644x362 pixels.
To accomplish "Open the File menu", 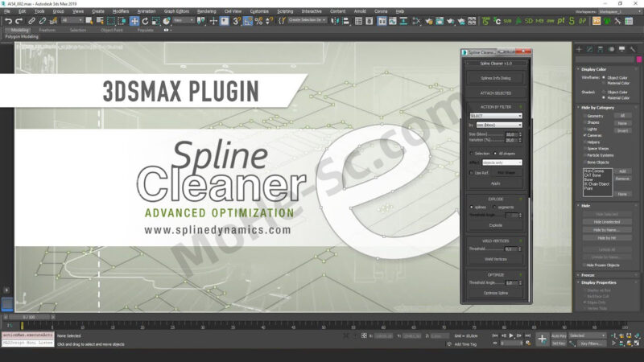I will 7,11.
